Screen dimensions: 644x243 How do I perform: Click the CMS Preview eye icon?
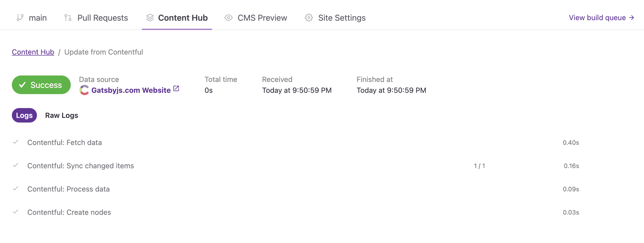(x=229, y=18)
